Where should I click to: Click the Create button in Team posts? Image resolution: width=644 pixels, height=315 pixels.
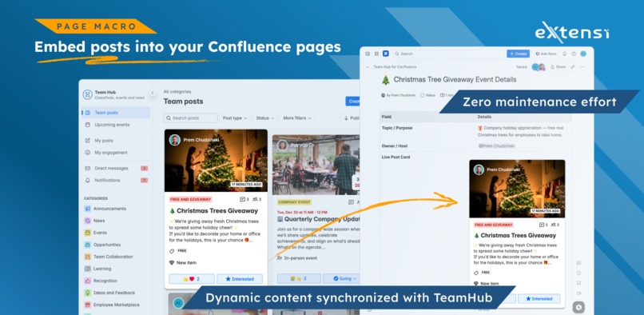click(x=353, y=102)
